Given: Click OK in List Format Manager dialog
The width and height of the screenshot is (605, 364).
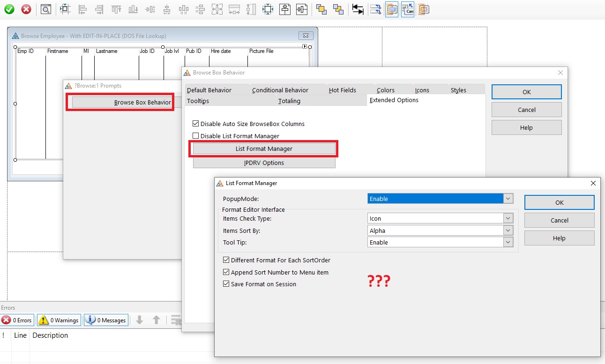Looking at the screenshot, I should [559, 202].
